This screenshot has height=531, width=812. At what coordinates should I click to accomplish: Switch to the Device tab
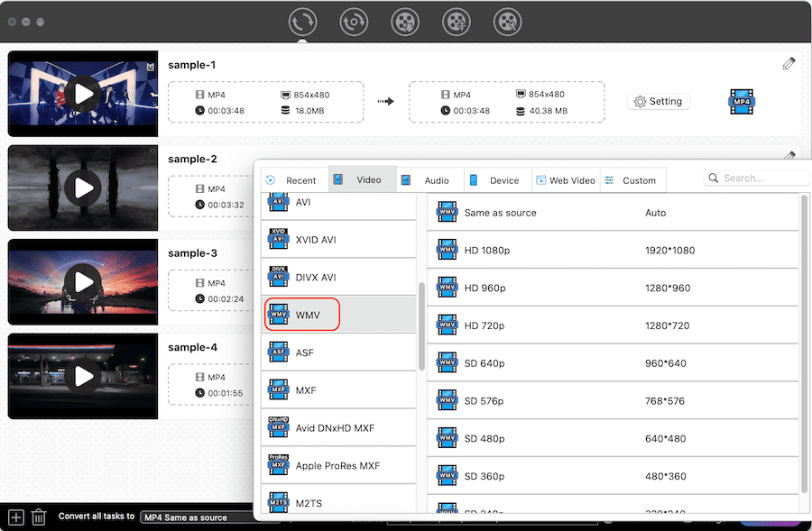pyautogui.click(x=498, y=180)
